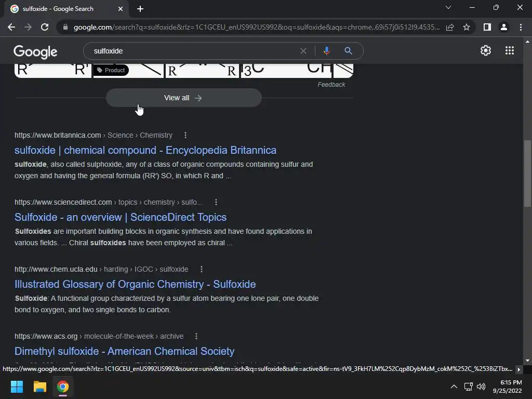Click the address bar URL
Screen dimensions: 532x399
pyautogui.click(x=256, y=27)
